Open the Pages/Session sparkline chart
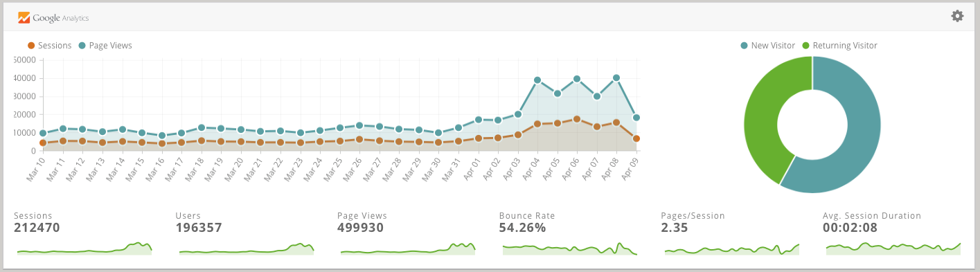This screenshot has height=272, width=980. point(732,248)
